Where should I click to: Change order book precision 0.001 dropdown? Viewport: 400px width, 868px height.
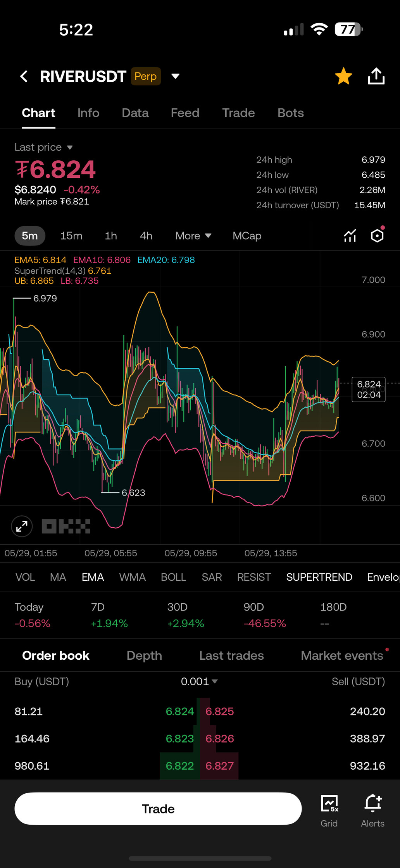(199, 681)
